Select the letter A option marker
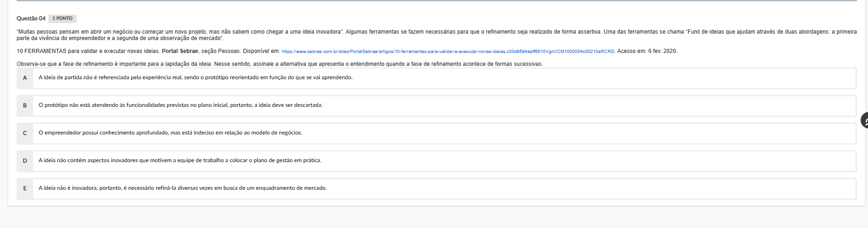Screen dimensions: 868x228 (25, 78)
